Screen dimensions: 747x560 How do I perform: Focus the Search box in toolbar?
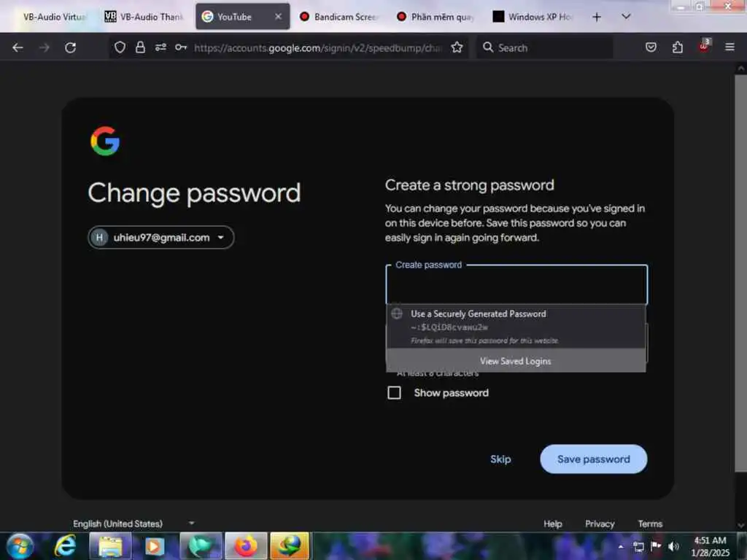(x=544, y=47)
